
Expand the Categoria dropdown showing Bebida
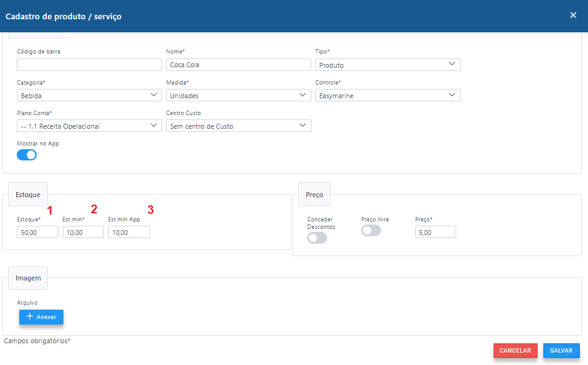coord(90,95)
